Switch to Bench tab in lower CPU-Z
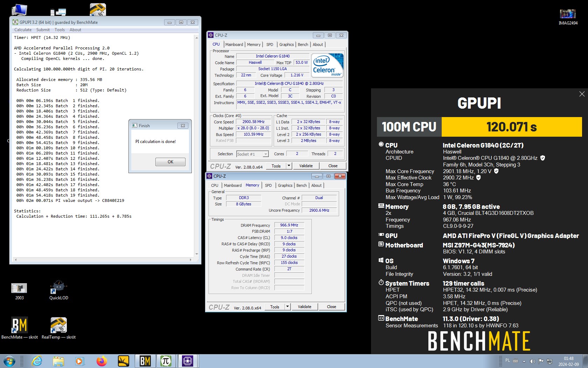Image resolution: width=588 pixels, height=368 pixels. 301,185
